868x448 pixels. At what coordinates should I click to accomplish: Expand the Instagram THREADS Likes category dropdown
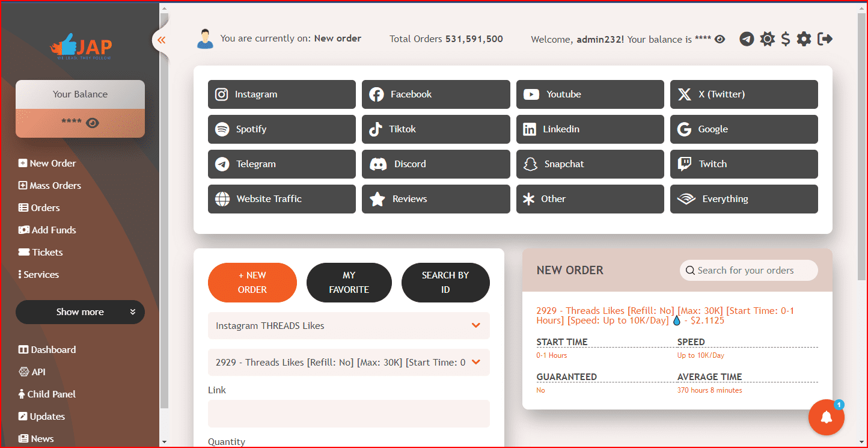[x=349, y=325]
